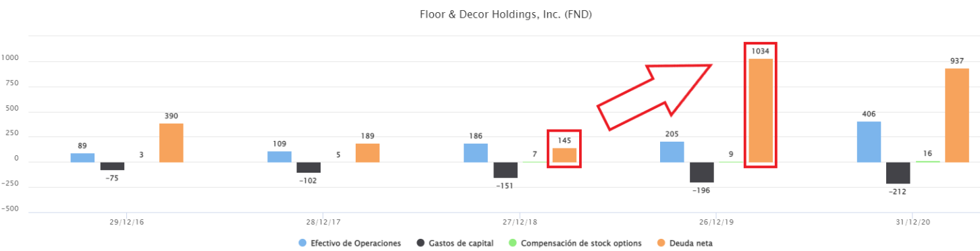
Task: Click the 937 orange bar for 31/12/20
Action: pos(956,115)
